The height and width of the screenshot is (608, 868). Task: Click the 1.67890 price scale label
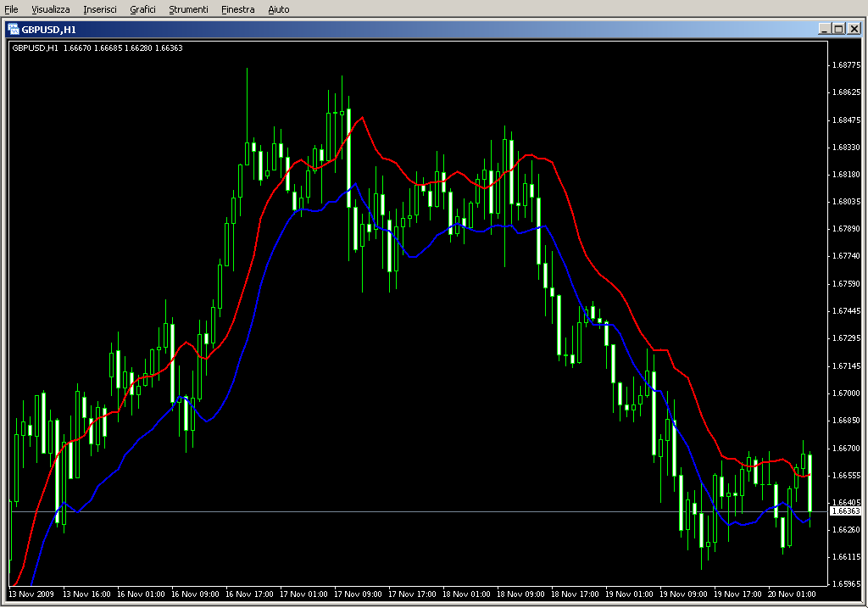[x=847, y=229]
